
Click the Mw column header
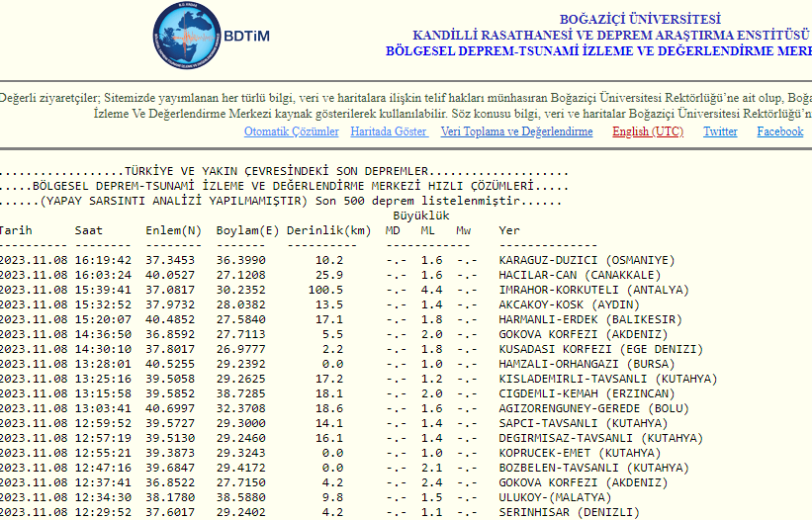[464, 230]
